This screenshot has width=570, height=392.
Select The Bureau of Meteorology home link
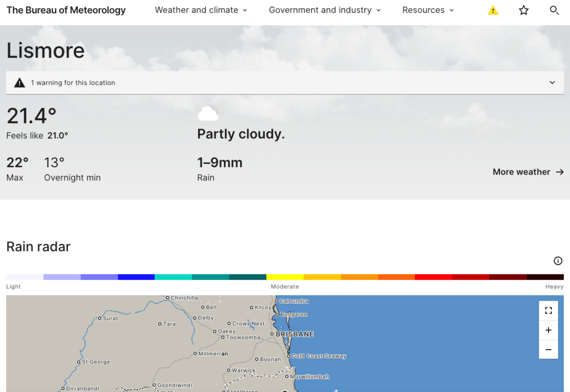pyautogui.click(x=66, y=10)
